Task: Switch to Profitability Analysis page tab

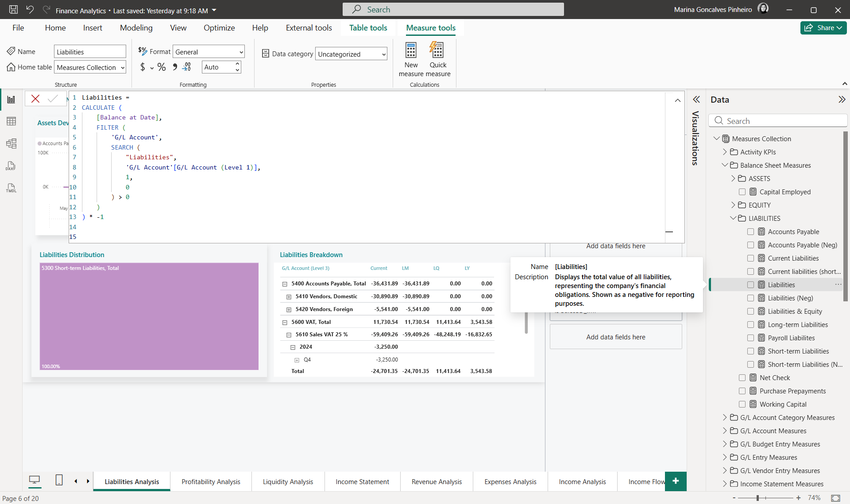Action: (211, 481)
